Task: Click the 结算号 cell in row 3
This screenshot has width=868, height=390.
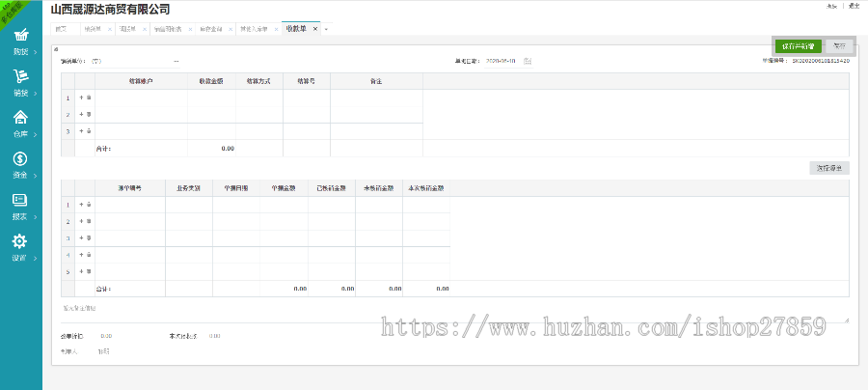Action: (307, 130)
